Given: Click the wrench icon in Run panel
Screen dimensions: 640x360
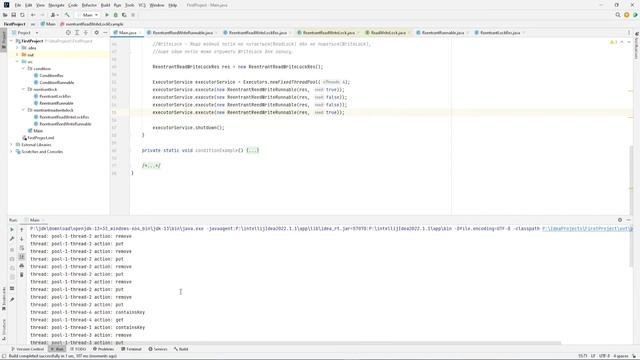Looking at the screenshot, I should pos(12,238).
